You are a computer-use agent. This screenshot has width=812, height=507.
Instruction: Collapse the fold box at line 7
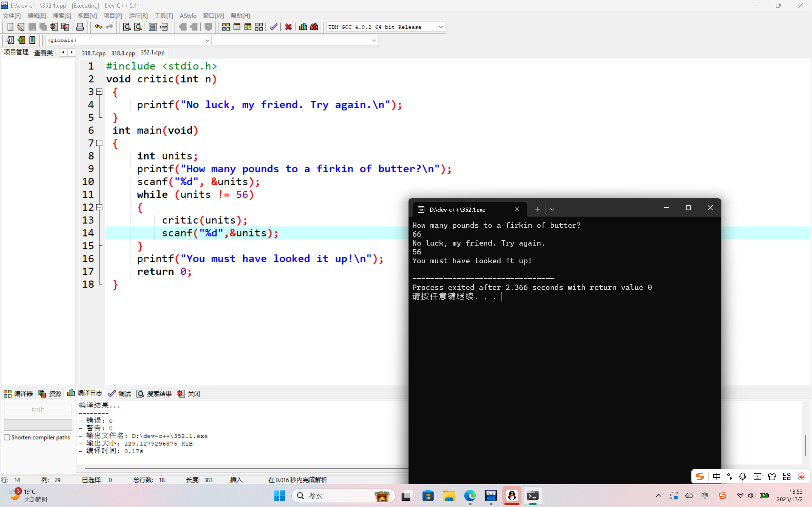pos(99,143)
